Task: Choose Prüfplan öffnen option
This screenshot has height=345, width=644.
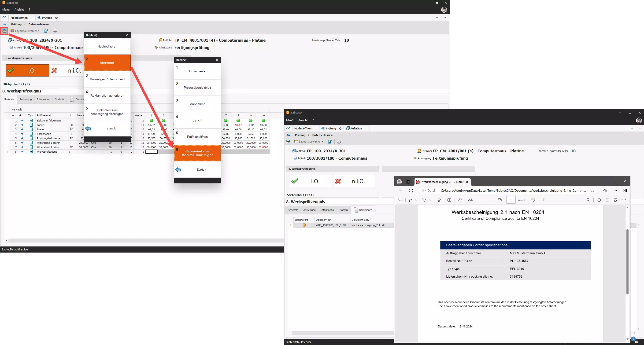Action: 197,137
